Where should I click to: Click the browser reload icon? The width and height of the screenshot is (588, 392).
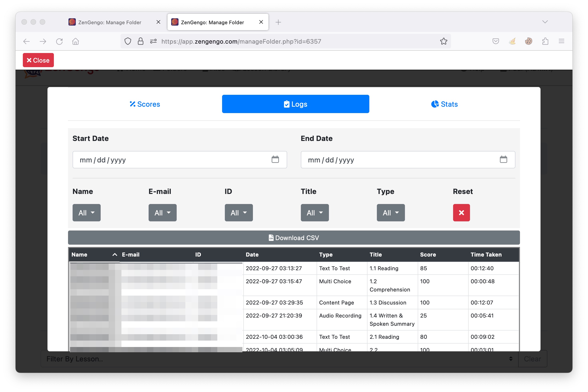[x=59, y=41]
